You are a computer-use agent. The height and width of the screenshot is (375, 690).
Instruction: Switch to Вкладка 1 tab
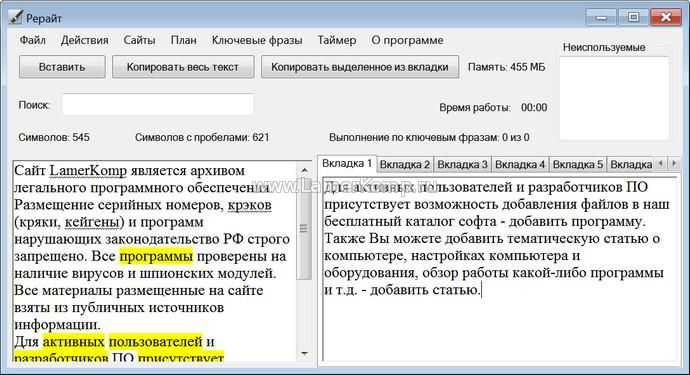tap(347, 163)
